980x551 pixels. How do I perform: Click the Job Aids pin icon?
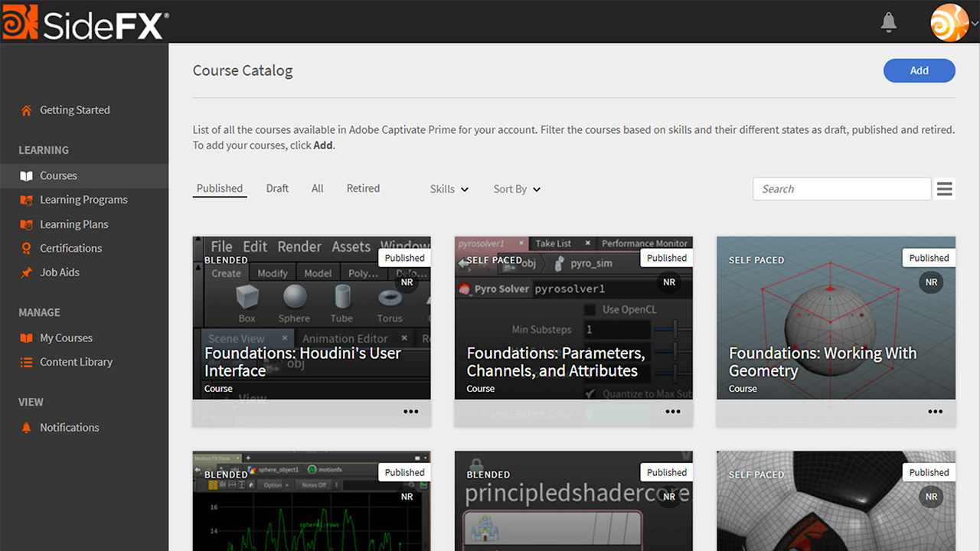click(x=27, y=272)
